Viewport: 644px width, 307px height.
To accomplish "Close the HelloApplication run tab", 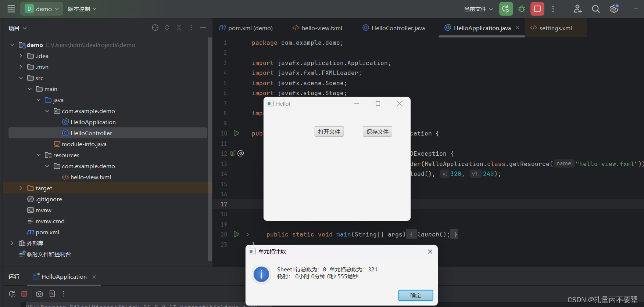I will pos(94,277).
